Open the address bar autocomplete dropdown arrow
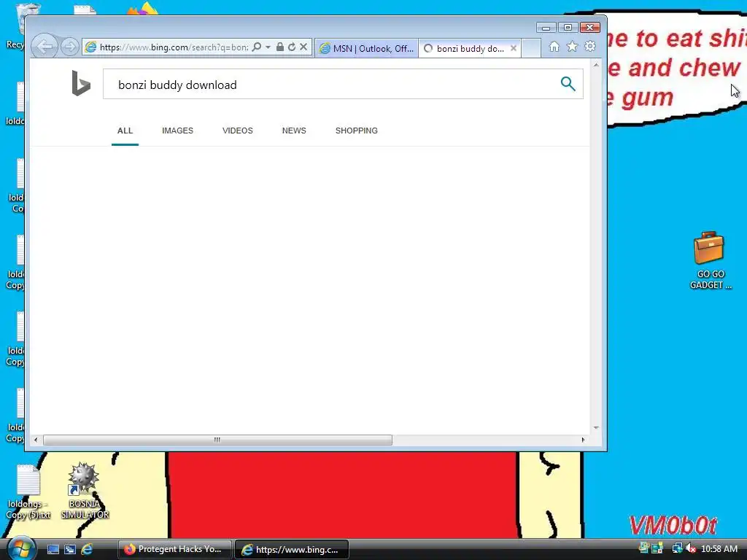The image size is (747, 560). pyautogui.click(x=268, y=47)
